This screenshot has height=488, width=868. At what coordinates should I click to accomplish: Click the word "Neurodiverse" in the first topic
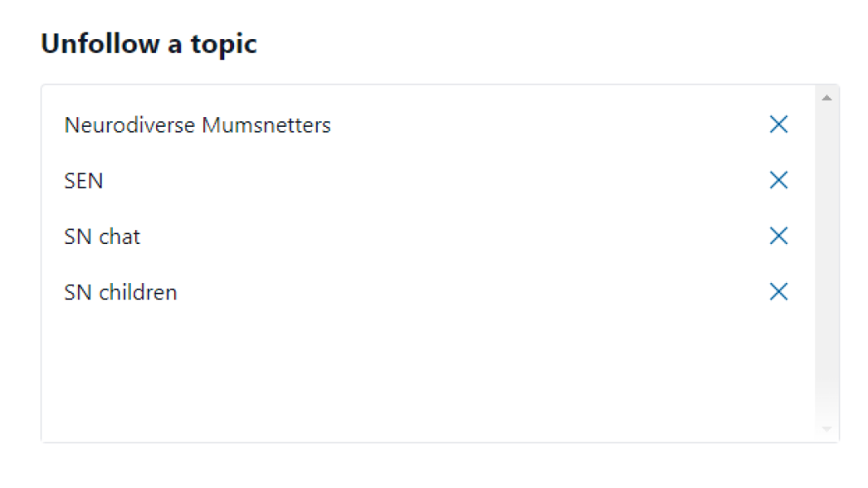coord(130,125)
